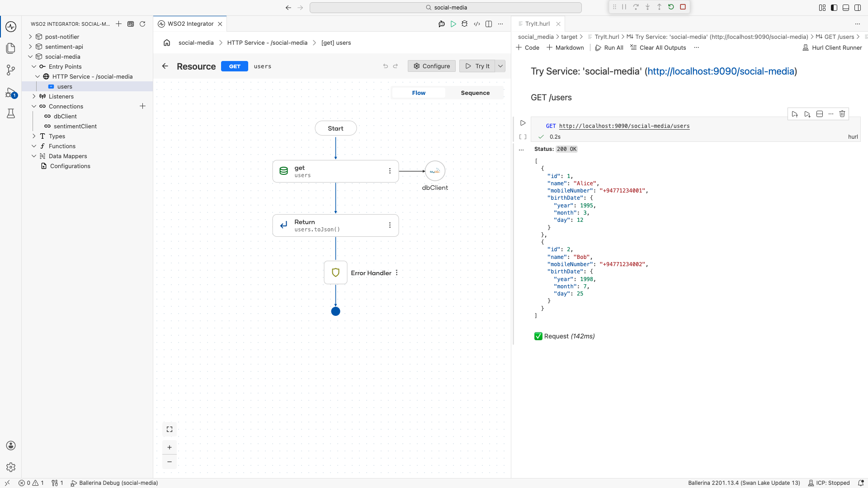Click the fit-to-screen icon on canvas
The image size is (868, 488).
170,429
